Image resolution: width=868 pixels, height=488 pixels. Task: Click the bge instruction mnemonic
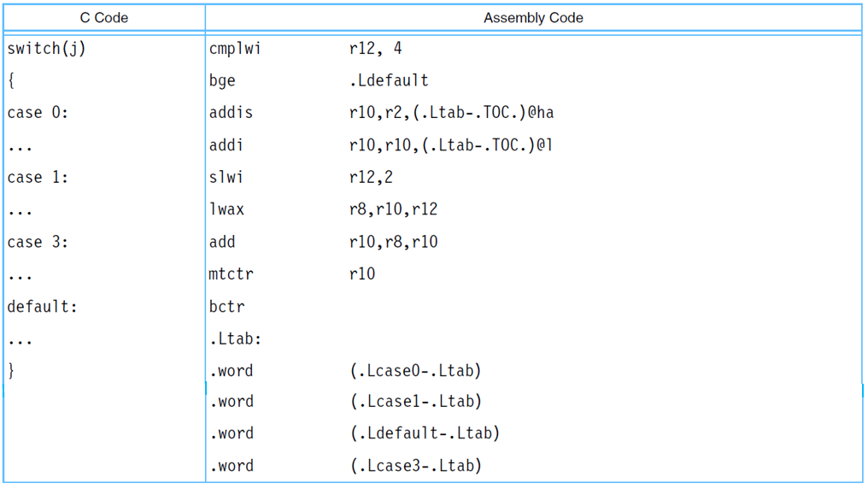(x=222, y=81)
